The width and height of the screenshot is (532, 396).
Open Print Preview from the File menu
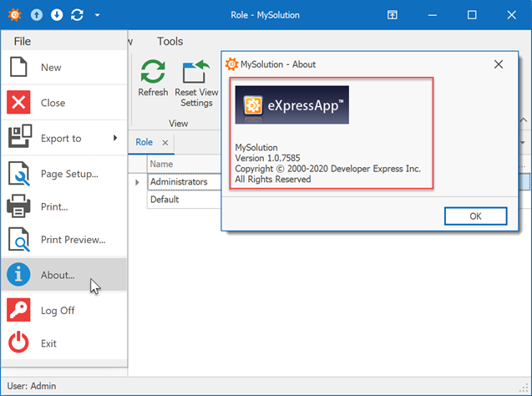[73, 240]
